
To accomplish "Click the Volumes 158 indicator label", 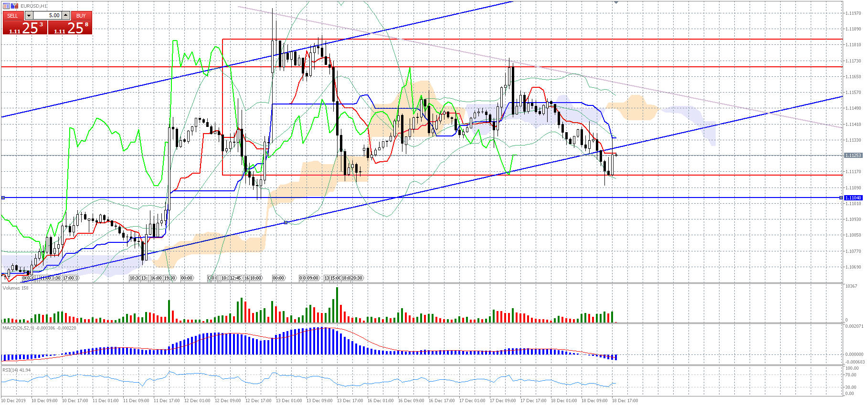I will [16, 288].
